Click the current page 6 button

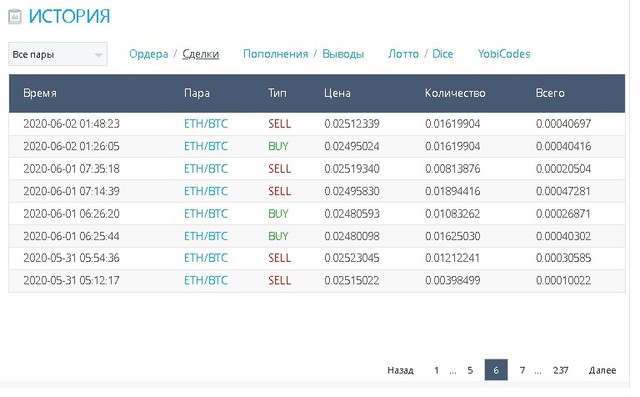pos(496,370)
